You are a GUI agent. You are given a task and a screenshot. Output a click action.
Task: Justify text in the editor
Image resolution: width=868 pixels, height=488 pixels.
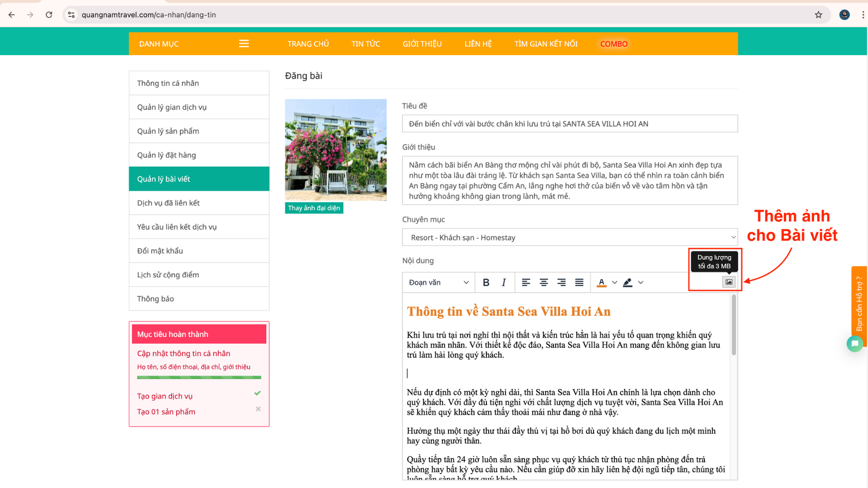(x=579, y=282)
